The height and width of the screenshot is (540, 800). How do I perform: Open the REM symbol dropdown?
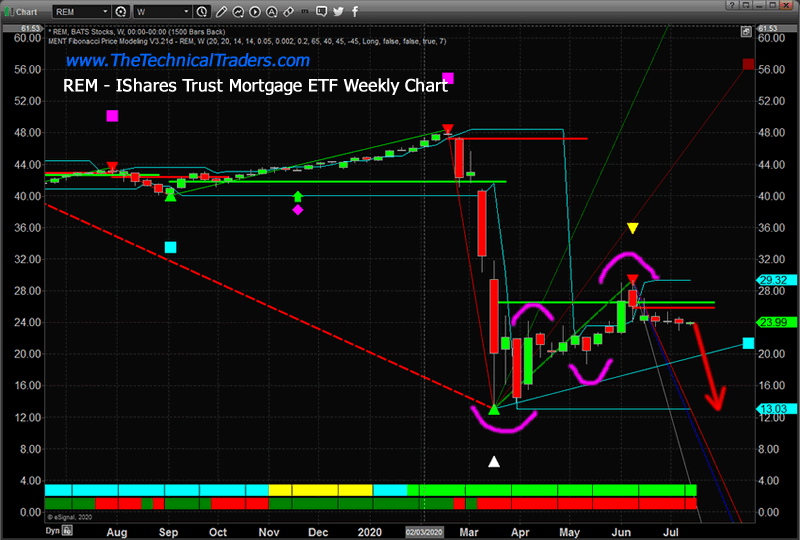pos(82,12)
